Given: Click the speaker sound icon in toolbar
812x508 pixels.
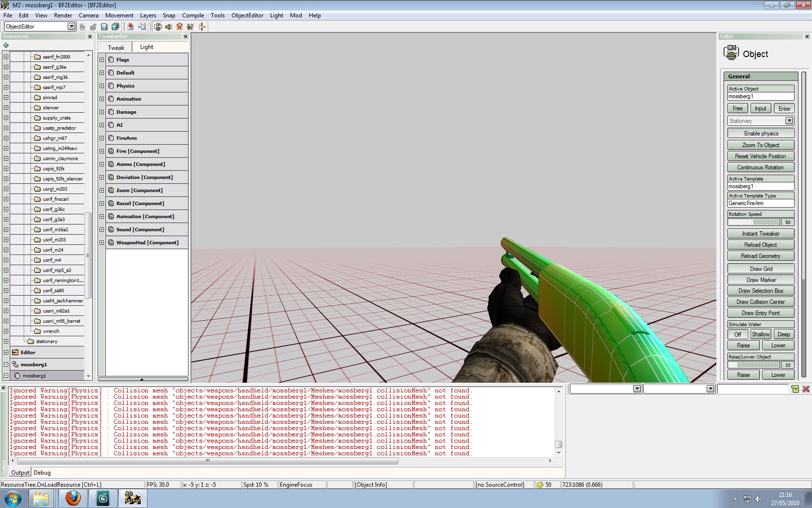Looking at the screenshot, I should click(168, 27).
